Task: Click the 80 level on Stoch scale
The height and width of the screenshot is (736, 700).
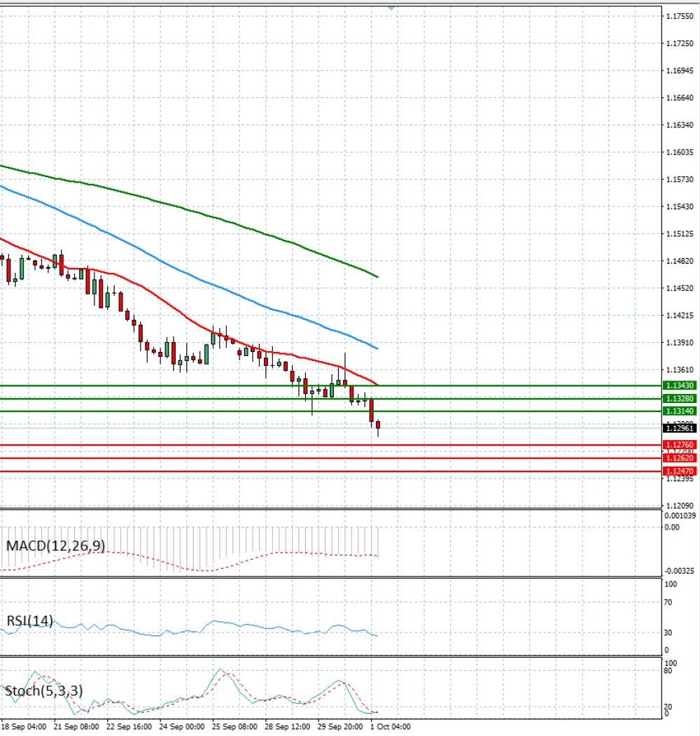Action: 668,671
